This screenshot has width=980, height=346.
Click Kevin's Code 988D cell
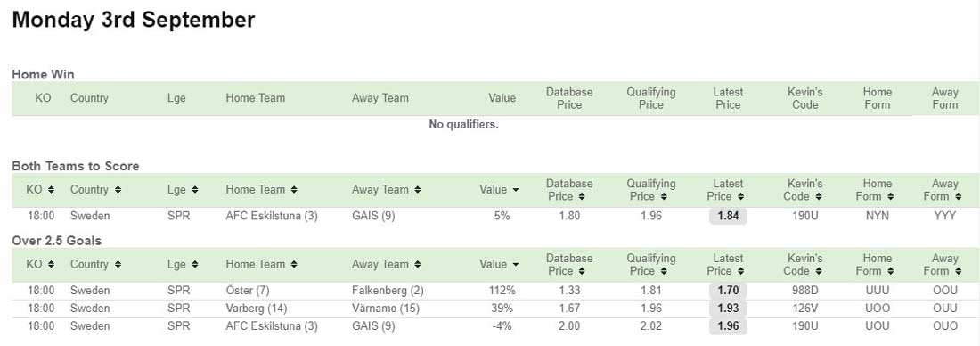805,291
